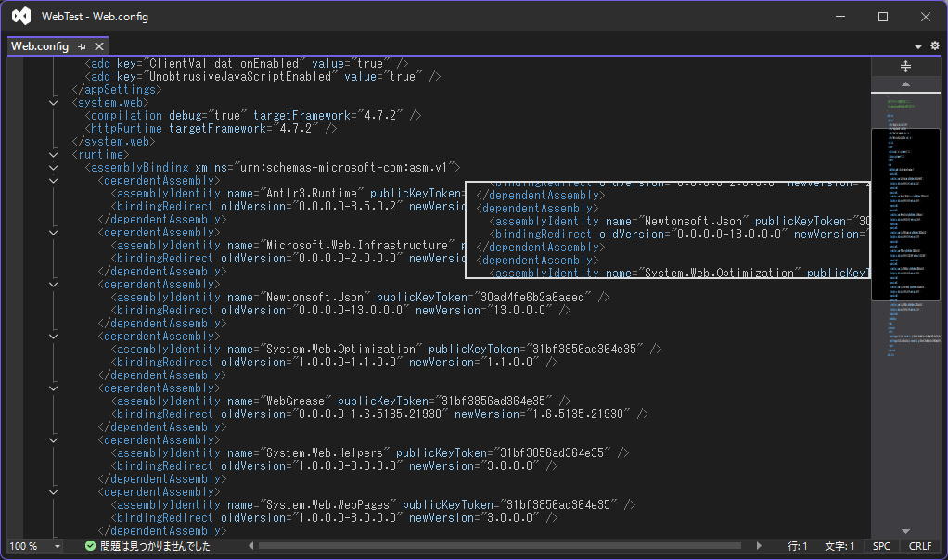Click bindingRedirect oldVersion 1.0.0.0-1.1.0.0 line
This screenshot has height=560, width=948.
tap(334, 363)
